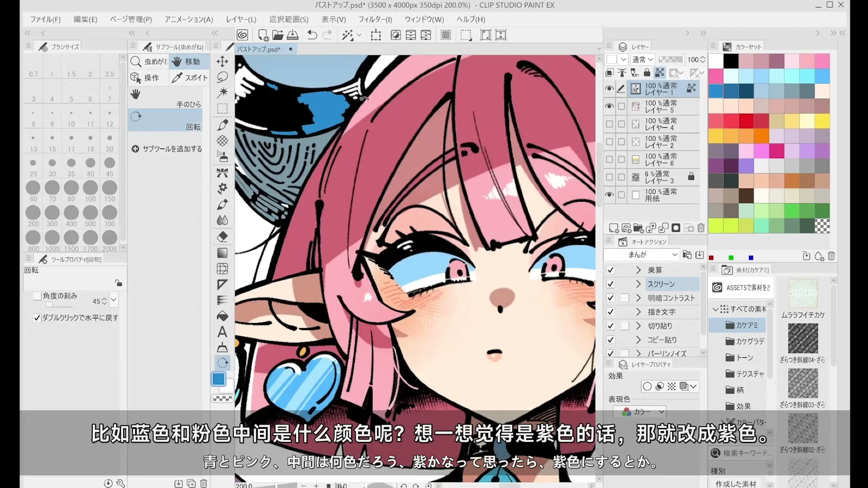868x488 pixels.
Task: Select the スポイト tool group
Action: tap(189, 78)
